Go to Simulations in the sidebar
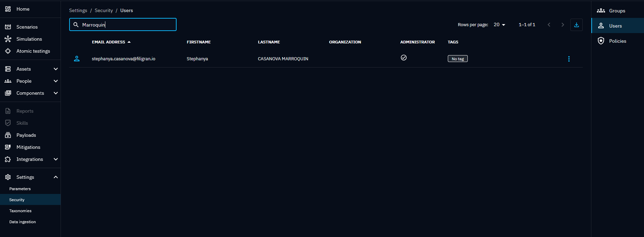Viewport: 644px width, 237px height. click(29, 39)
